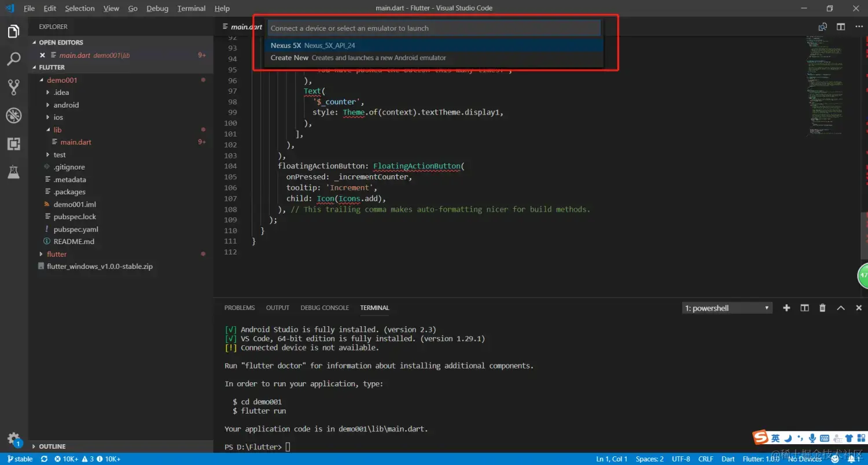Open the Edit menu
This screenshot has height=465, width=868.
[50, 8]
